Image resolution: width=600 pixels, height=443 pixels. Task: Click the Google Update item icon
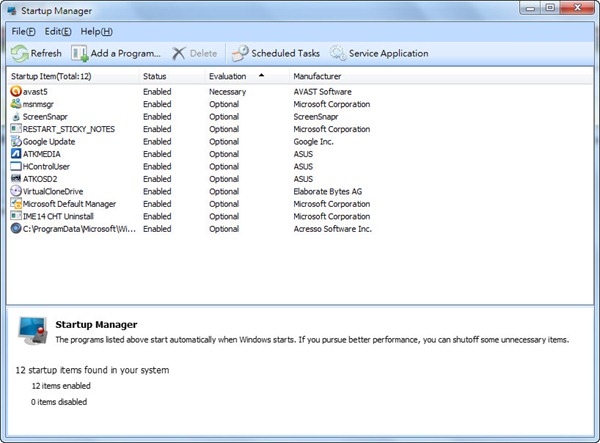tap(15, 141)
